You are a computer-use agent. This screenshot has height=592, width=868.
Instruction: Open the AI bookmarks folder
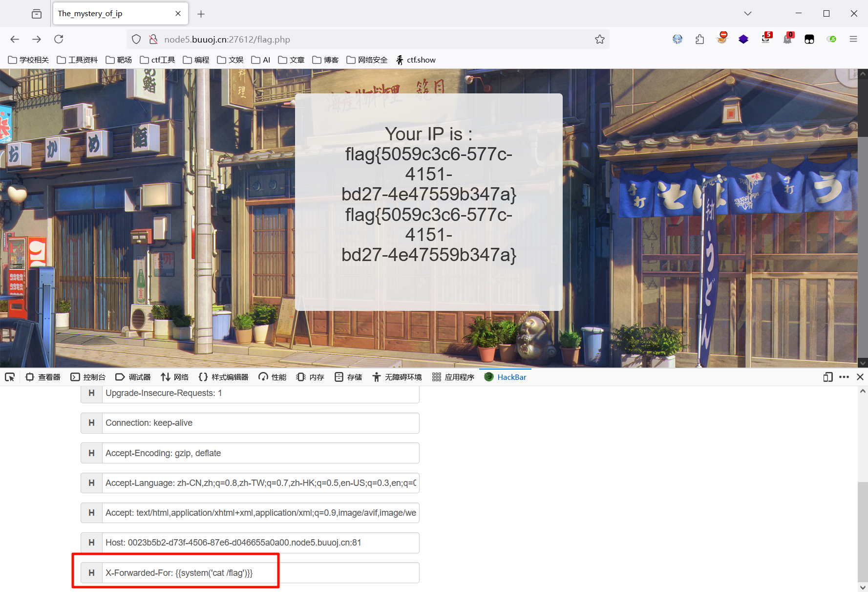(x=261, y=60)
